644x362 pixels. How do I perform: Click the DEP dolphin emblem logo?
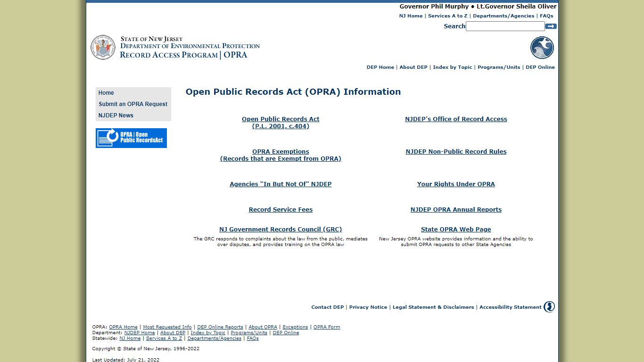(x=542, y=48)
